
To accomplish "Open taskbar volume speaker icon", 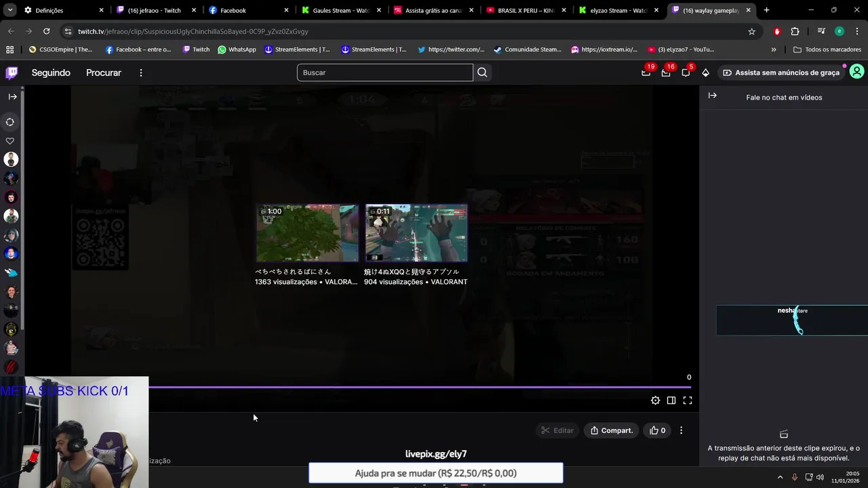I will [821, 476].
